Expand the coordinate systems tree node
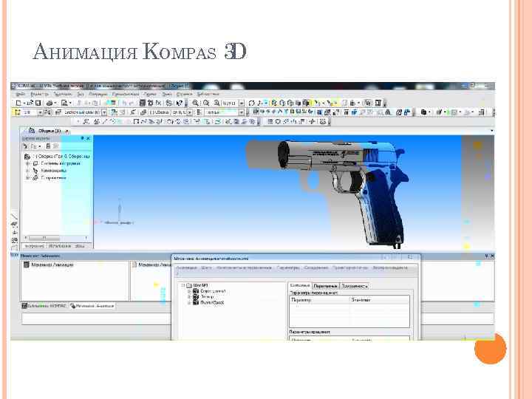The height and width of the screenshot is (399, 532). (x=28, y=163)
